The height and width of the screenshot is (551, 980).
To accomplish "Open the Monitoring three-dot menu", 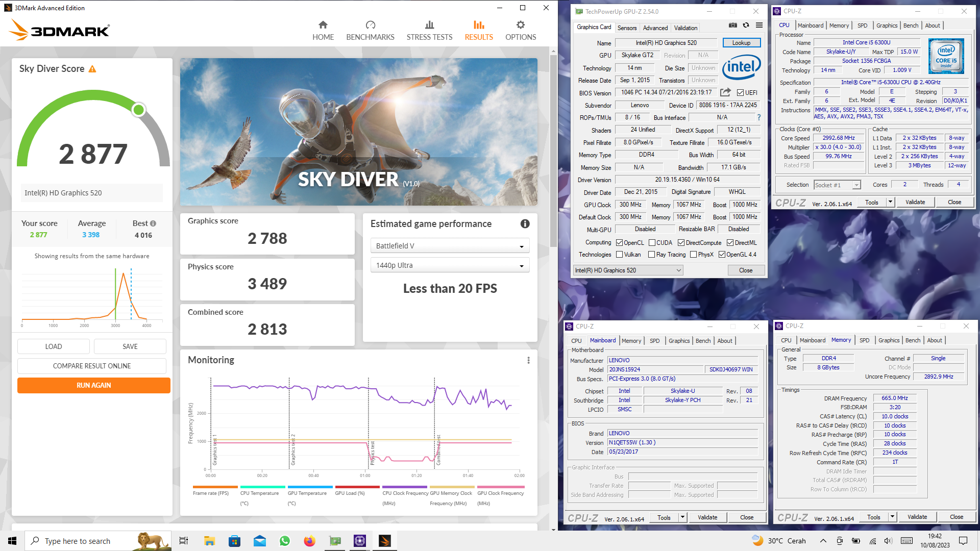I will point(528,360).
